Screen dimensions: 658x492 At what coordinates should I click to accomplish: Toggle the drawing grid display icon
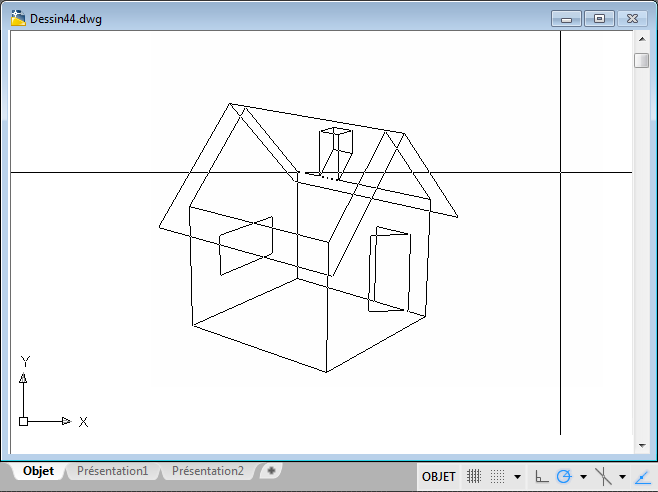click(474, 476)
